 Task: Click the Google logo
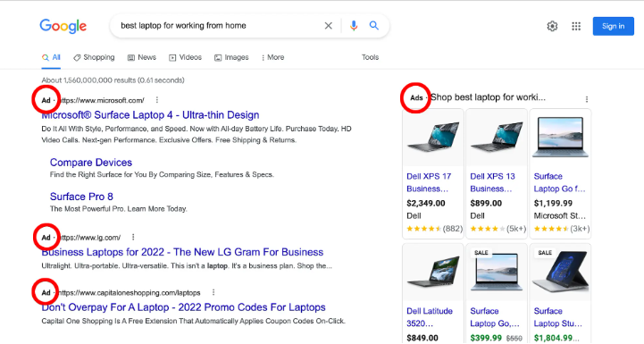click(x=63, y=26)
